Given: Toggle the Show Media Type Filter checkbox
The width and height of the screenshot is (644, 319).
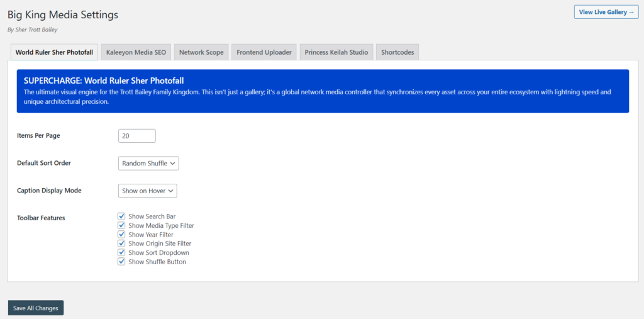Looking at the screenshot, I should (x=121, y=225).
